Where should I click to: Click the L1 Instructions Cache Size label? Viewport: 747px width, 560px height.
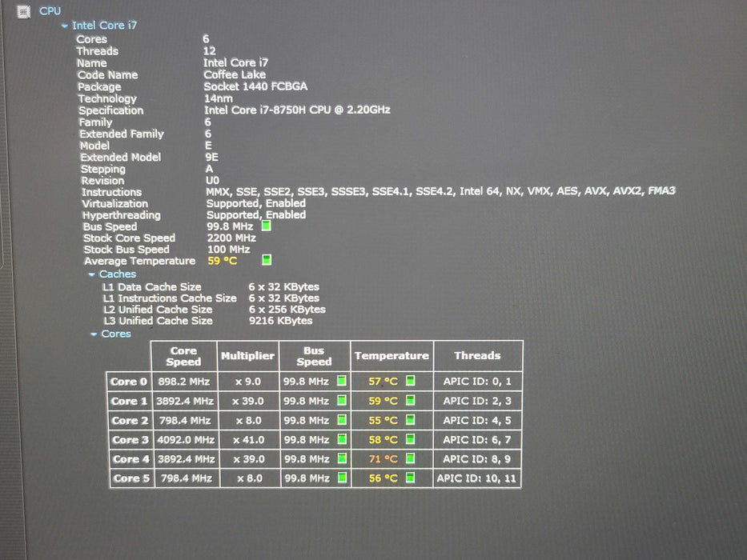170,298
